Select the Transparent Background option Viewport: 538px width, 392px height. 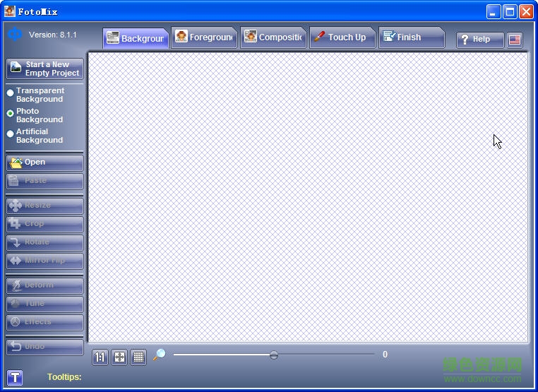point(11,93)
